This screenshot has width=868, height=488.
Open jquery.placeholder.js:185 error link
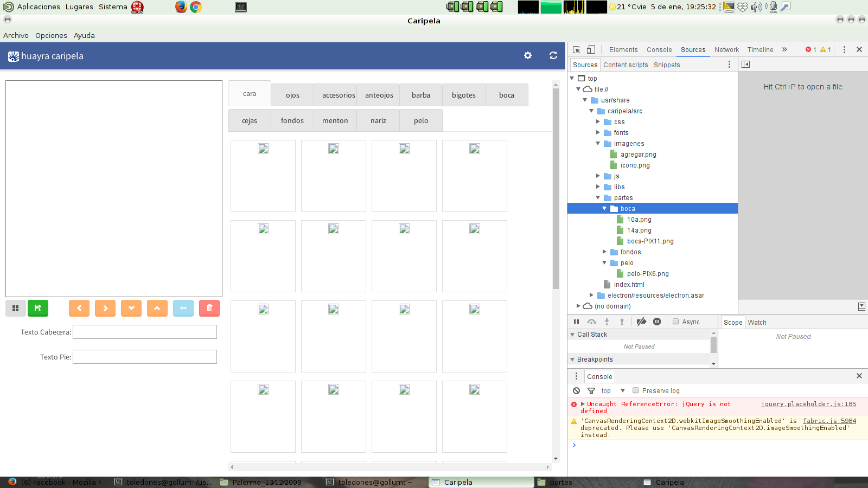pos(808,404)
